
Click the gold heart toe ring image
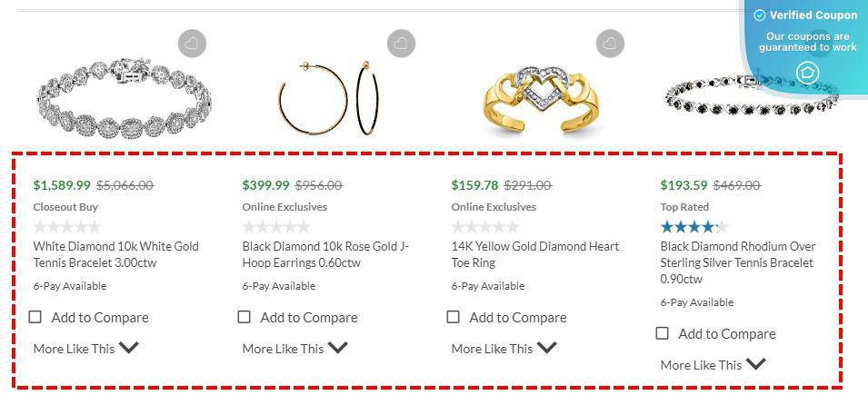point(533,100)
